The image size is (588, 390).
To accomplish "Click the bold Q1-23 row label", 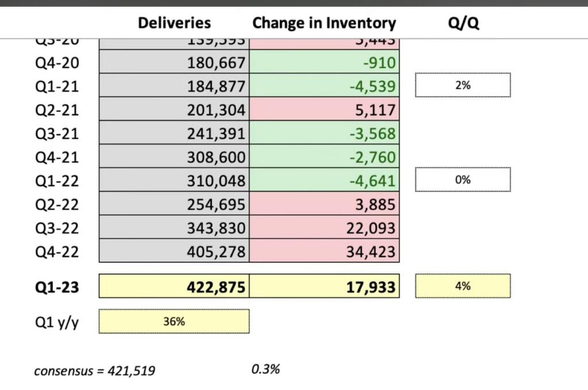I will (57, 286).
